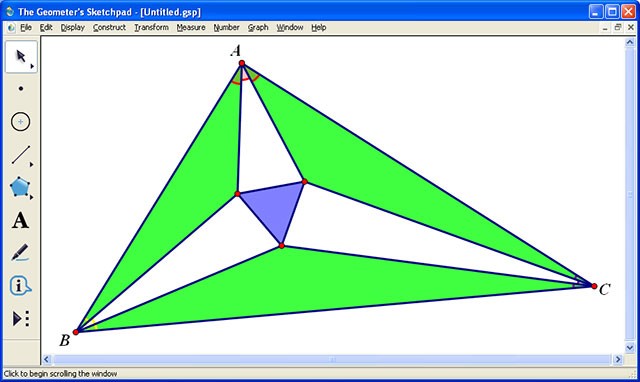Minimize the document window in menu bar
The height and width of the screenshot is (382, 640).
(x=605, y=28)
